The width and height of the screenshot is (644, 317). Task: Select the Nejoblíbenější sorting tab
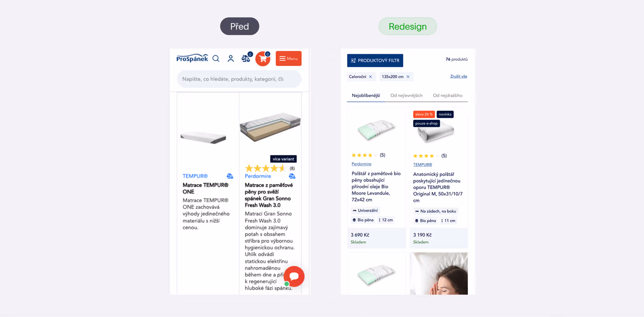coord(366,96)
